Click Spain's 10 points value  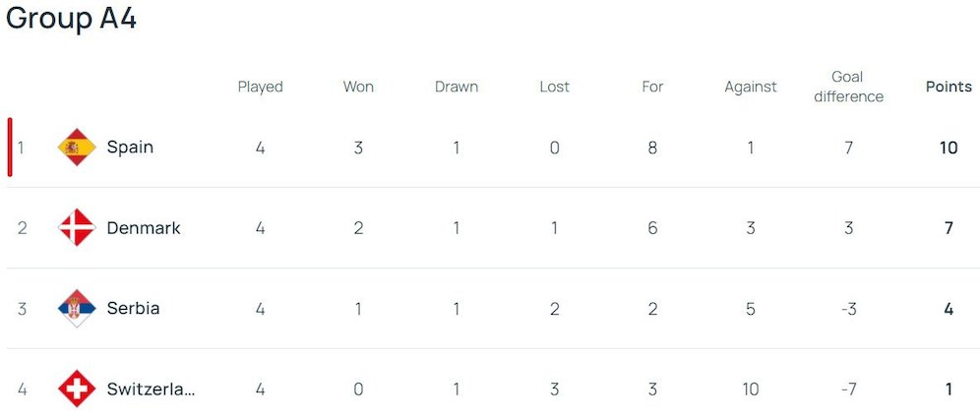pyautogui.click(x=949, y=148)
